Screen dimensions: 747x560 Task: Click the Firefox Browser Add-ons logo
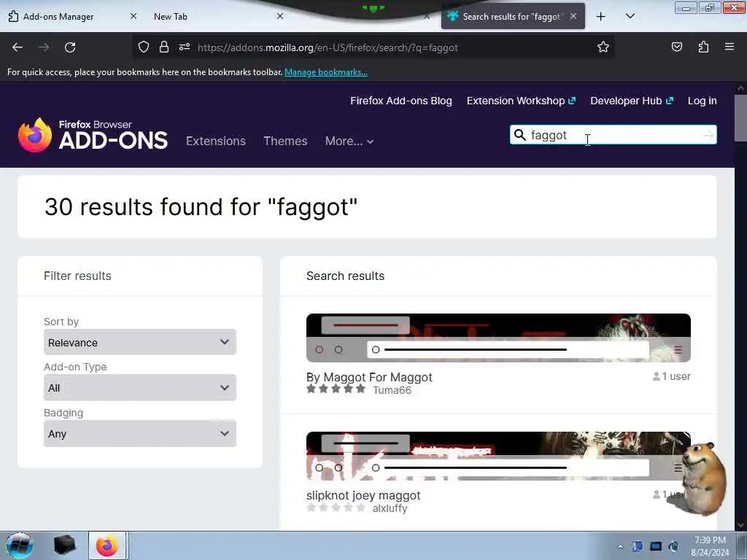(x=93, y=136)
